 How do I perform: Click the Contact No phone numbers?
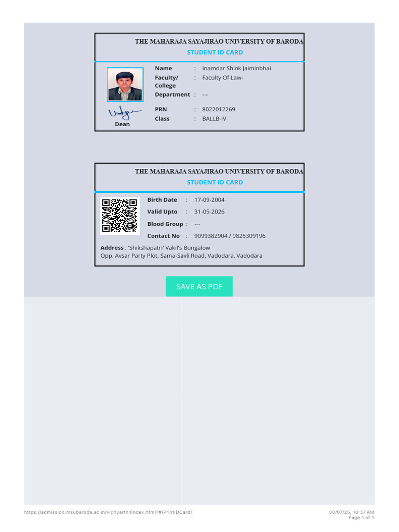pos(230,236)
